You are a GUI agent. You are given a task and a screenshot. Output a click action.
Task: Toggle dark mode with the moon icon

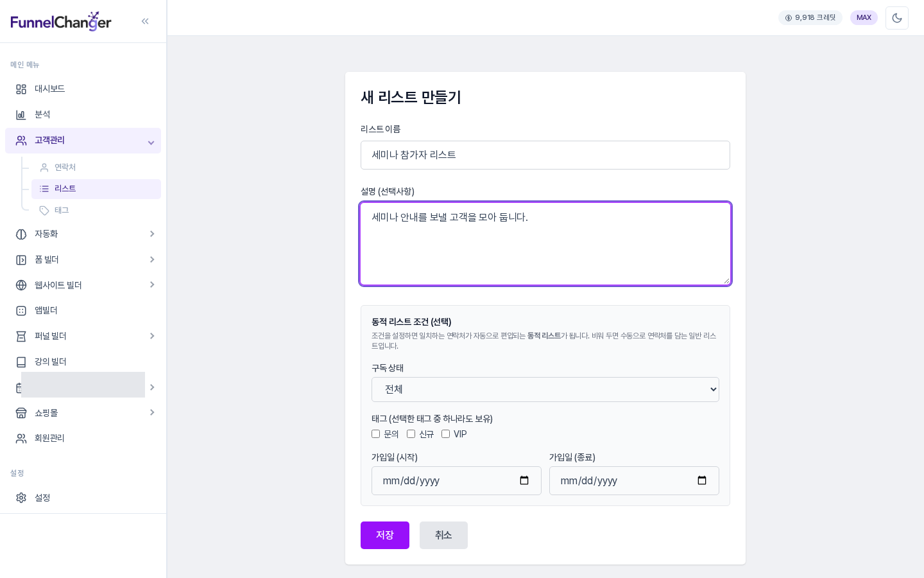coord(897,18)
